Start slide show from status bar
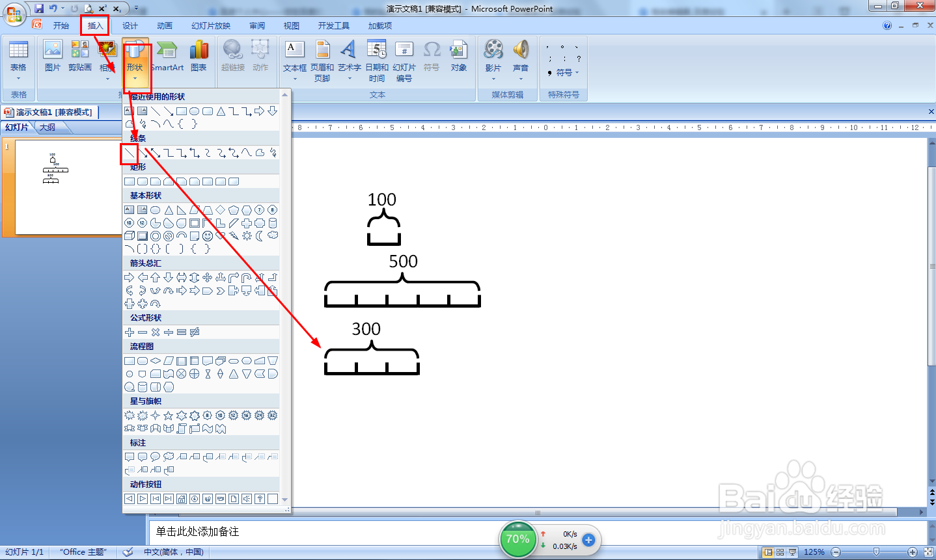Viewport: 936px width, 560px height. click(x=792, y=552)
